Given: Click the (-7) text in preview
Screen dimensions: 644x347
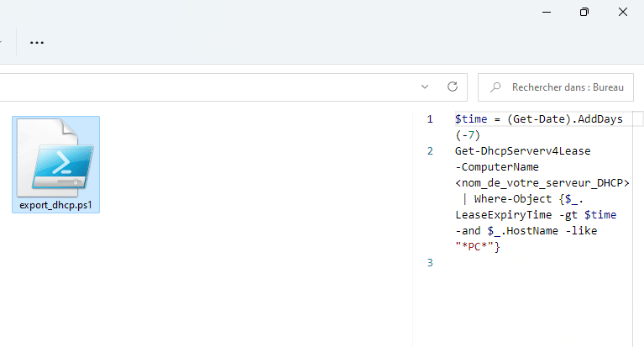Looking at the screenshot, I should coord(468,135).
